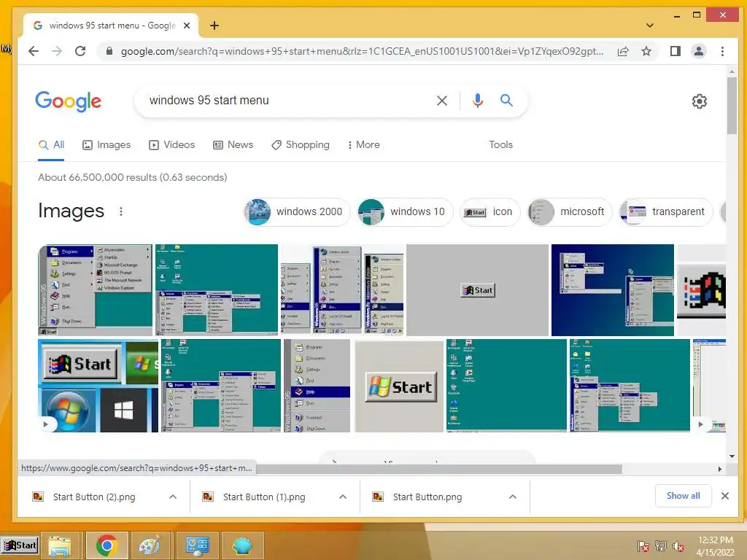
Task: Expand the More search categories
Action: tap(363, 145)
